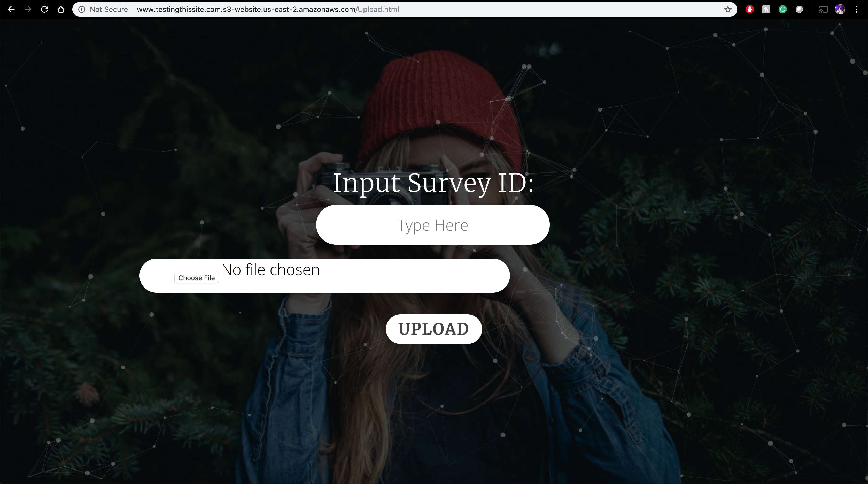The image size is (868, 484).
Task: Click the gray circle extension icon
Action: click(799, 10)
